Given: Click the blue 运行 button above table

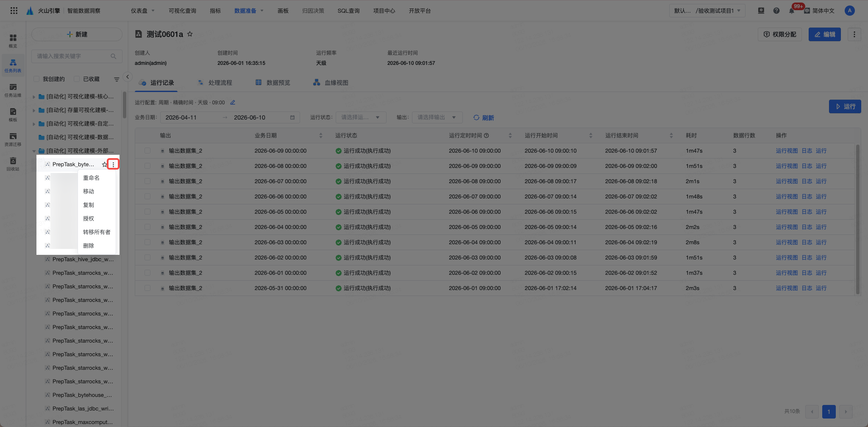Looking at the screenshot, I should (845, 106).
